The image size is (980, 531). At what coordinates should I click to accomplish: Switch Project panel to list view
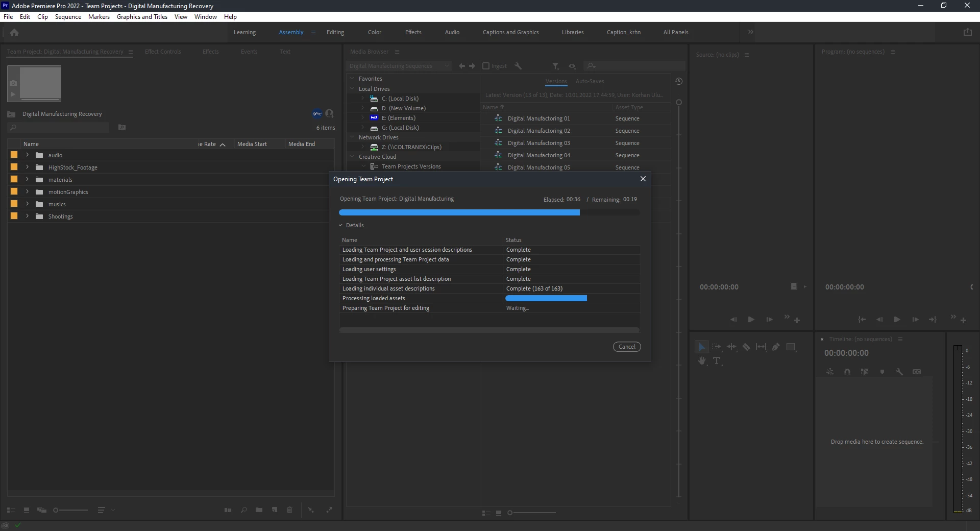pos(11,510)
